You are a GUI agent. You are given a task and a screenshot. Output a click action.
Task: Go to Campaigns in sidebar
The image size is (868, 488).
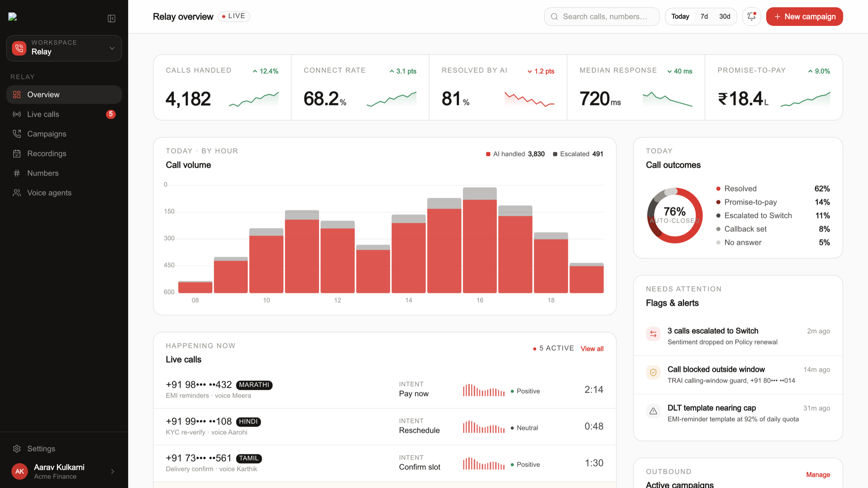point(64,134)
